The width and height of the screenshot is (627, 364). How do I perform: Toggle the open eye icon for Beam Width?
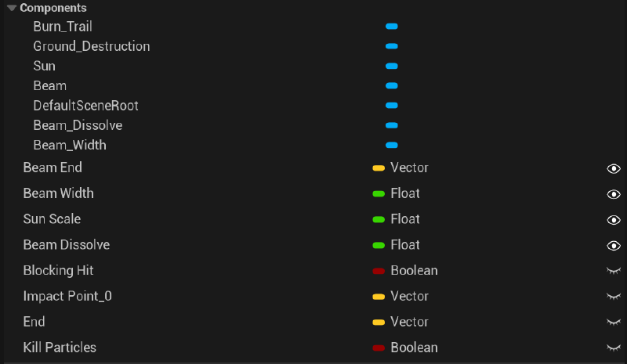[614, 194]
